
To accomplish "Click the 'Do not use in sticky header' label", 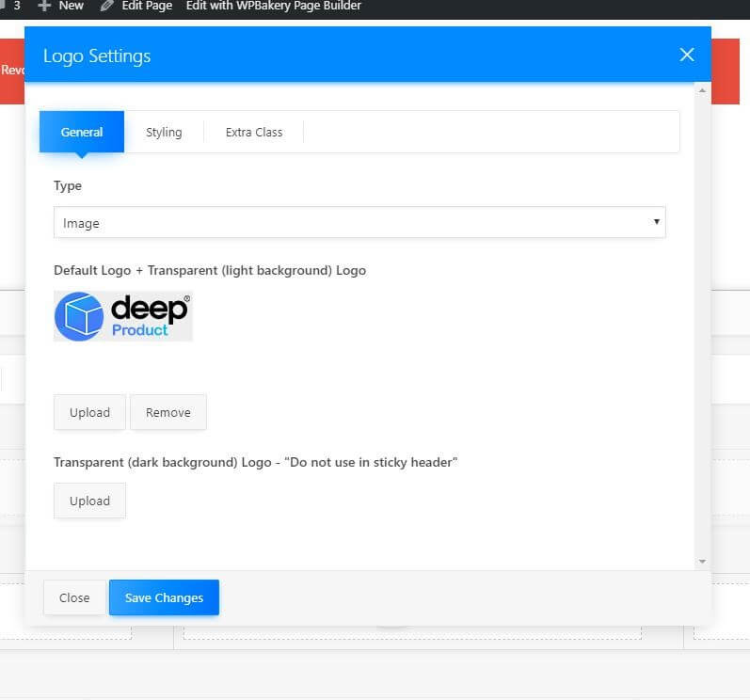I will (256, 462).
